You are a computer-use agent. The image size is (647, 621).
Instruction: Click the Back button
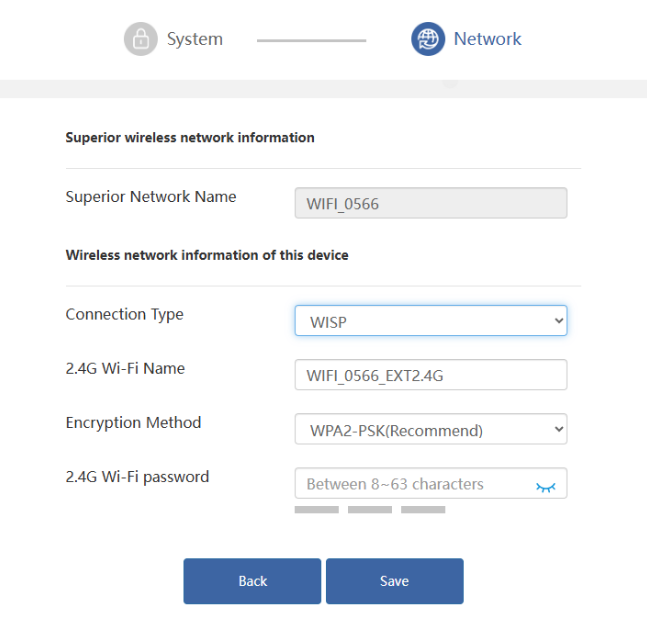[x=252, y=581]
